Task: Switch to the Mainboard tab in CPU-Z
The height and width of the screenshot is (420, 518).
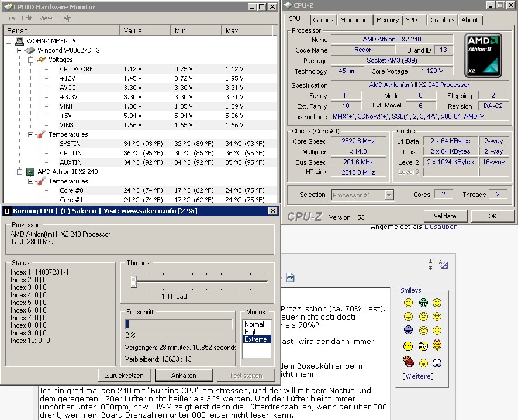Action: pyautogui.click(x=355, y=20)
